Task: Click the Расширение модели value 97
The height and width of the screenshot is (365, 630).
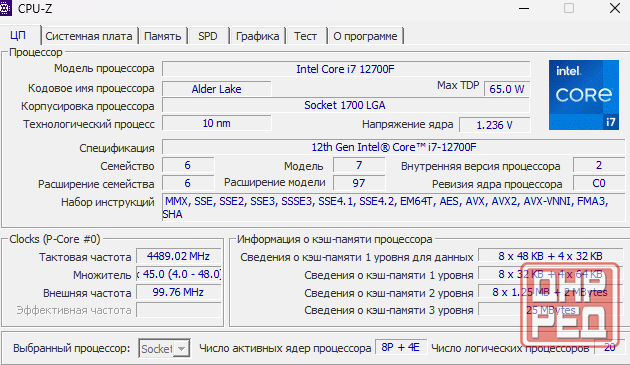Action: [359, 183]
